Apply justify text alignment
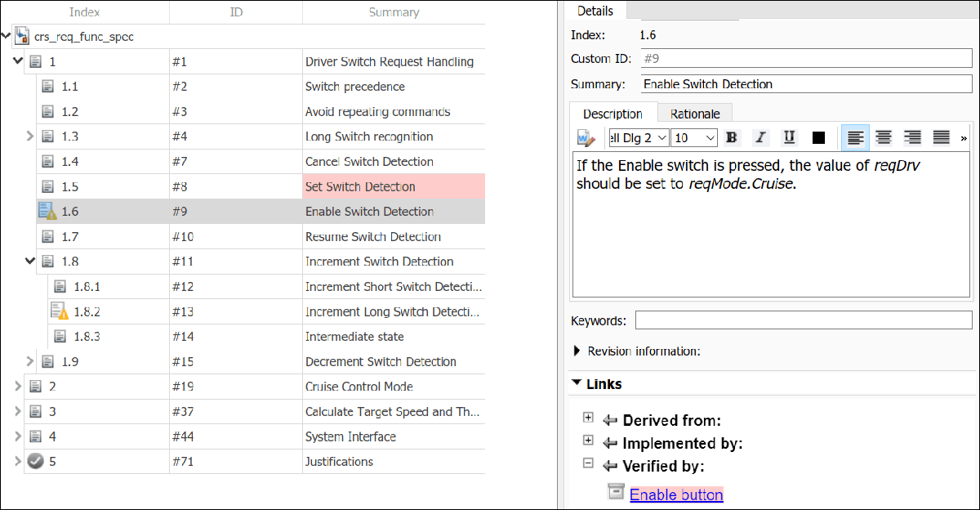The width and height of the screenshot is (980, 510). (941, 137)
